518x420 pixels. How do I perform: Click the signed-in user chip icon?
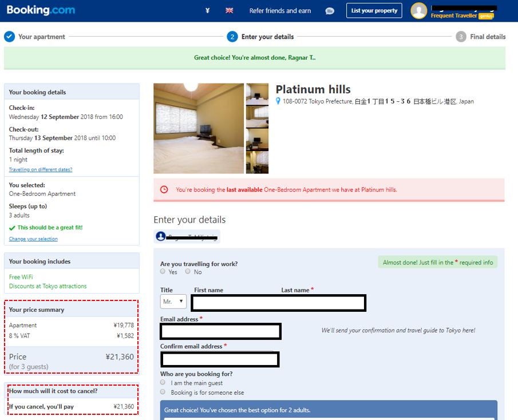tap(161, 236)
